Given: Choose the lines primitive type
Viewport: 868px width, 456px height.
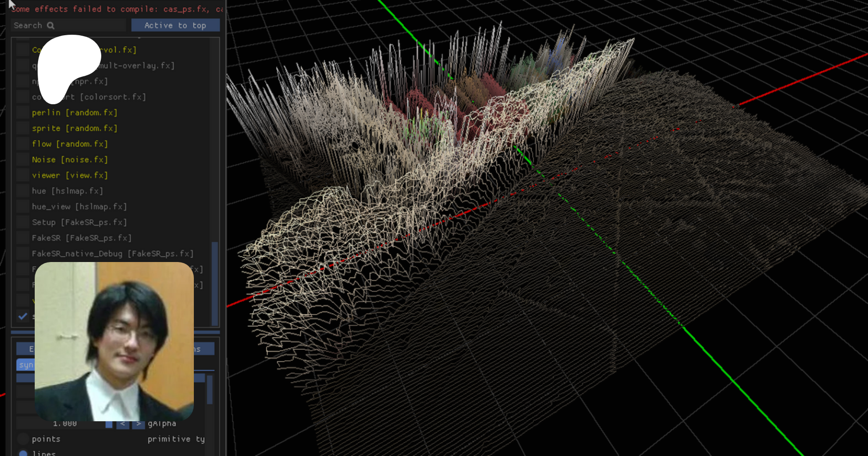Looking at the screenshot, I should (x=23, y=454).
